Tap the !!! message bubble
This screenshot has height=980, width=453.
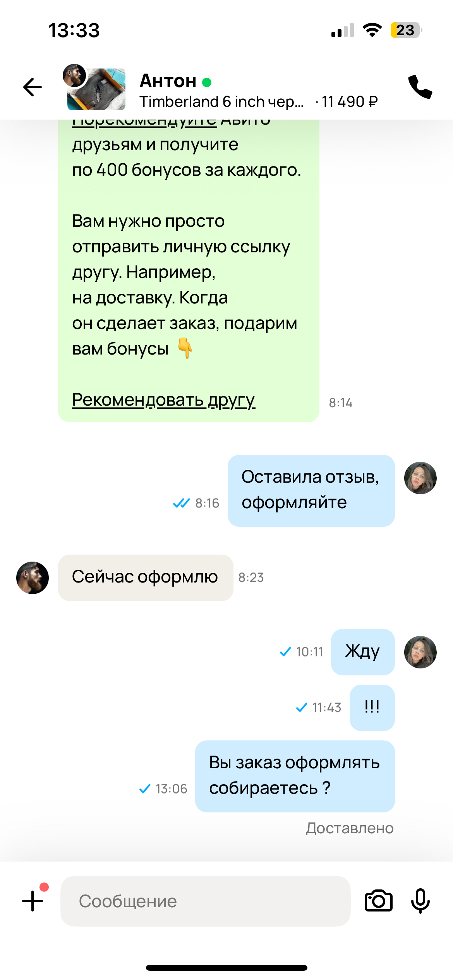tap(372, 708)
